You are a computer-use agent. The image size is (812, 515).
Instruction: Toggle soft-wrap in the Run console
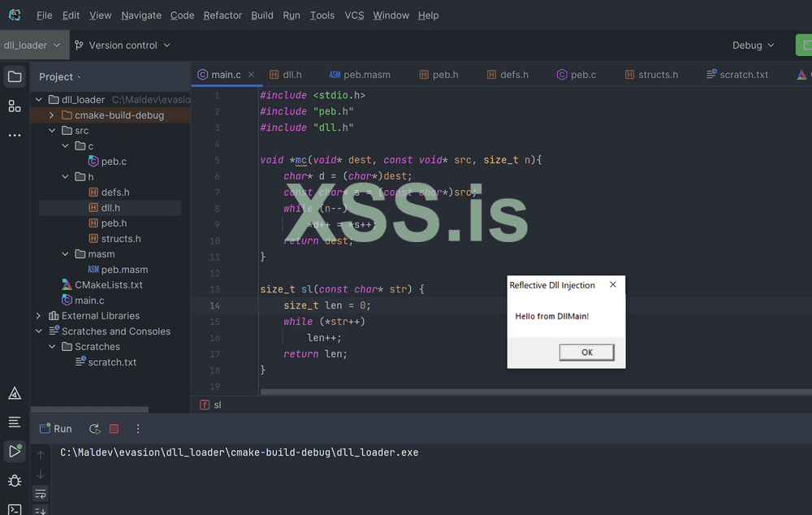pos(41,494)
